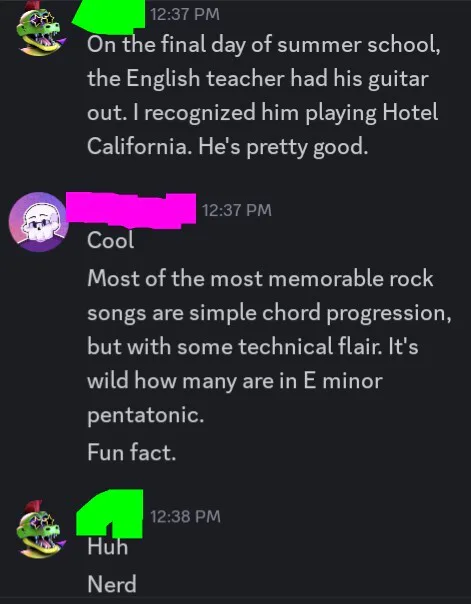Select the "Cool" message
This screenshot has width=471, height=604.
111,241
